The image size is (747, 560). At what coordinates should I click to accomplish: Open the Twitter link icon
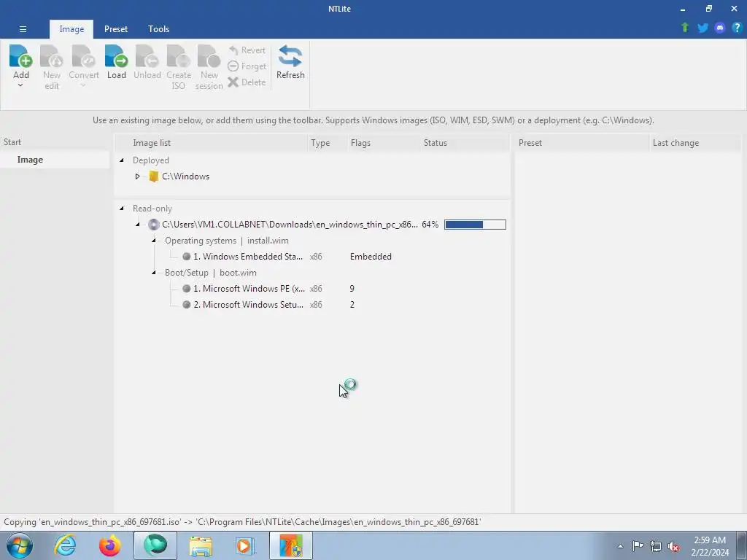703,28
